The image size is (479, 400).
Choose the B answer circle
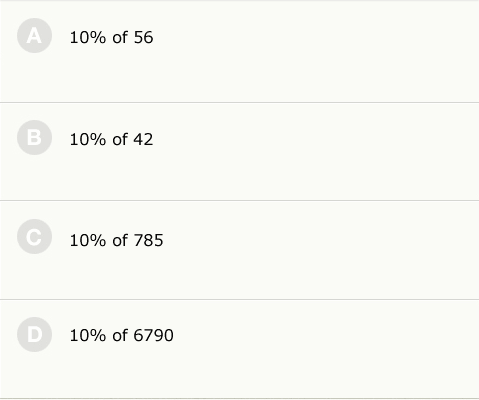pyautogui.click(x=34, y=137)
